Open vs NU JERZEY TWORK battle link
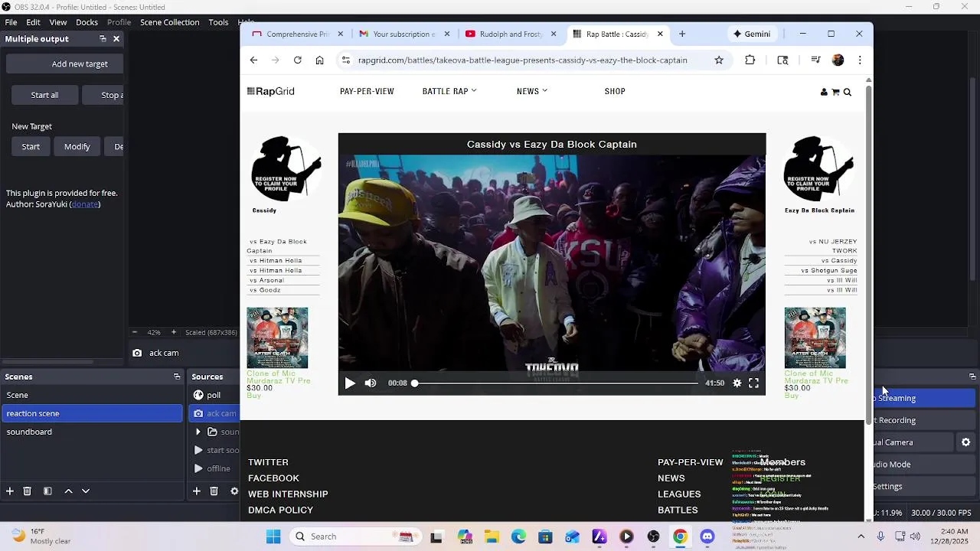 833,246
